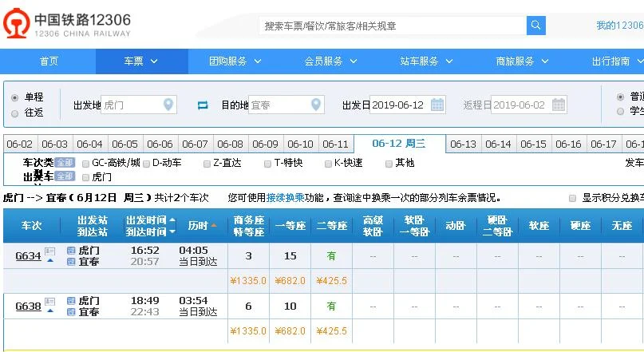This screenshot has width=644, height=352.
Task: Expand G638 stop details triangle
Action: click(x=50, y=311)
